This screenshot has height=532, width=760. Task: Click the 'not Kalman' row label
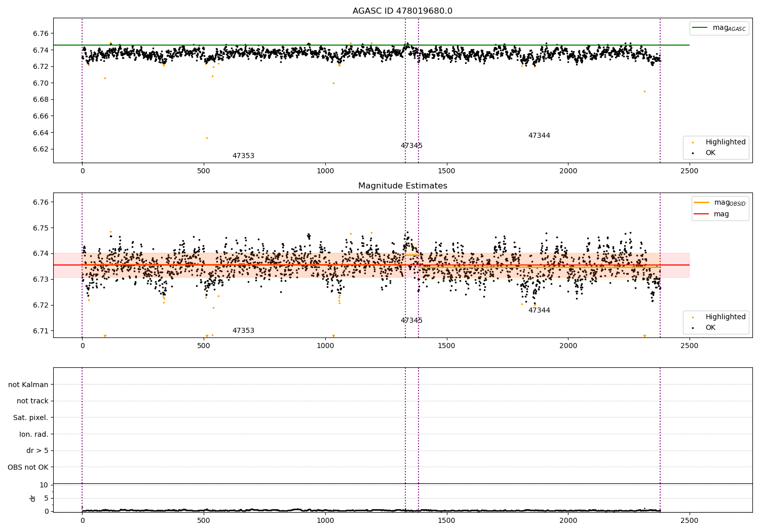coord(28,385)
